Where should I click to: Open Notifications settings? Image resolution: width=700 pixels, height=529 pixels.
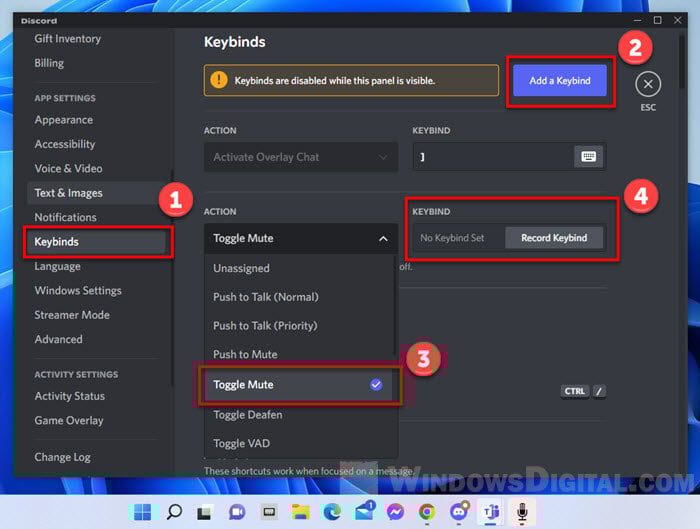(66, 217)
